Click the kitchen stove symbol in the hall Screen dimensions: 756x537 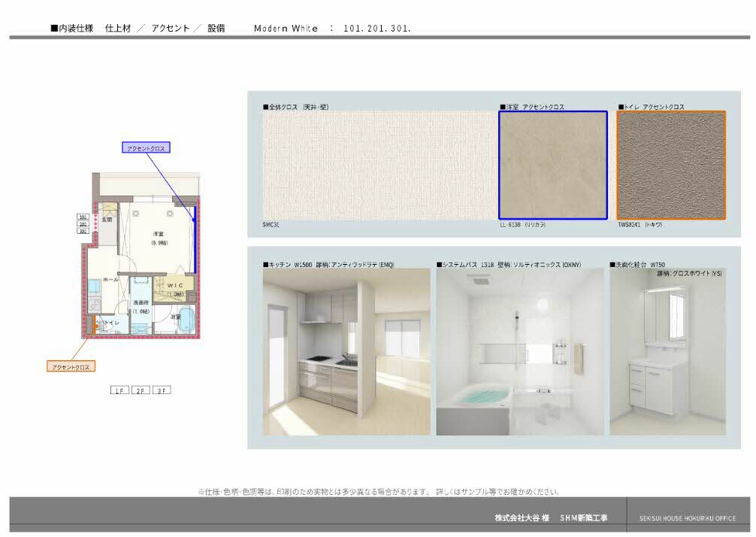(x=93, y=305)
